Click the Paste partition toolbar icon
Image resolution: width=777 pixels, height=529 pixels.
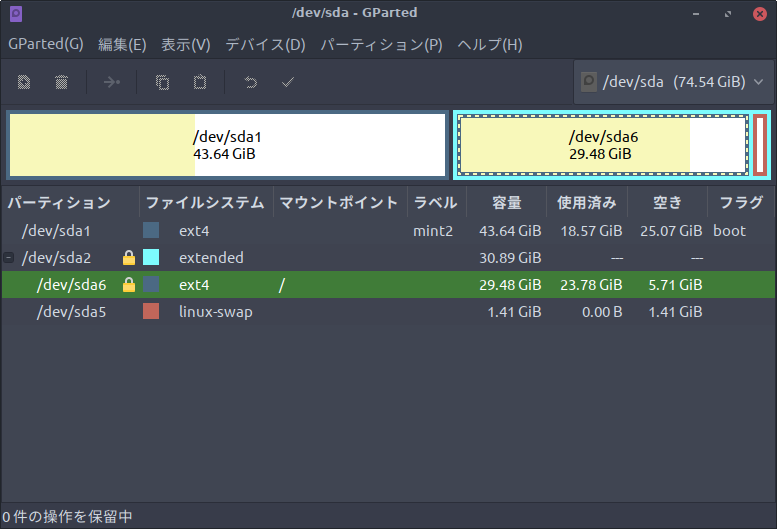tap(200, 82)
